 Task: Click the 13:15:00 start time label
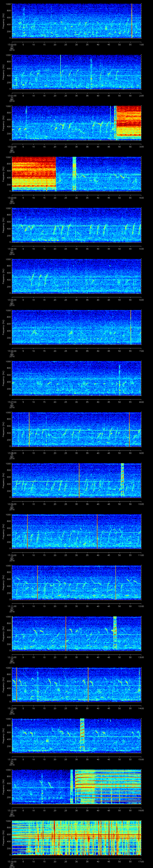click(x=12, y=810)
